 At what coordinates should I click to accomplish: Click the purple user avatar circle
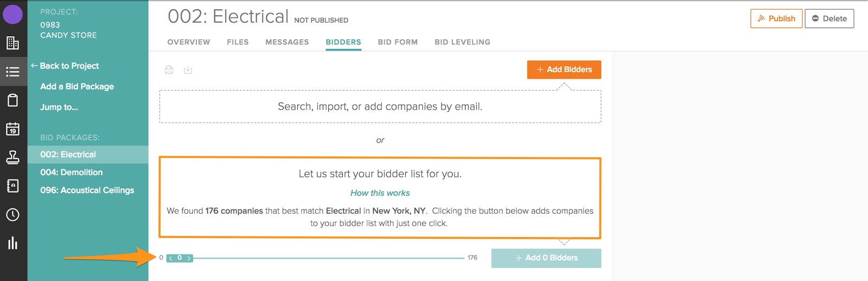click(12, 14)
